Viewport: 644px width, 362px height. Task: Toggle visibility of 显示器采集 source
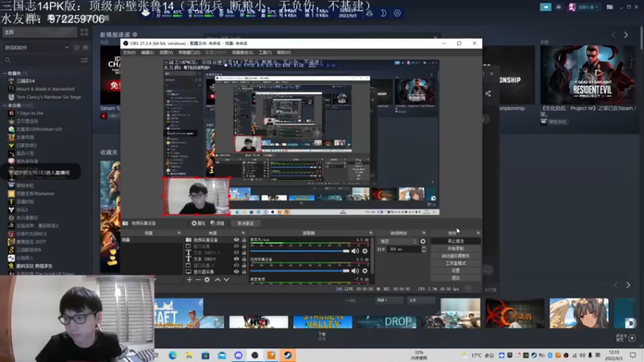point(236,272)
